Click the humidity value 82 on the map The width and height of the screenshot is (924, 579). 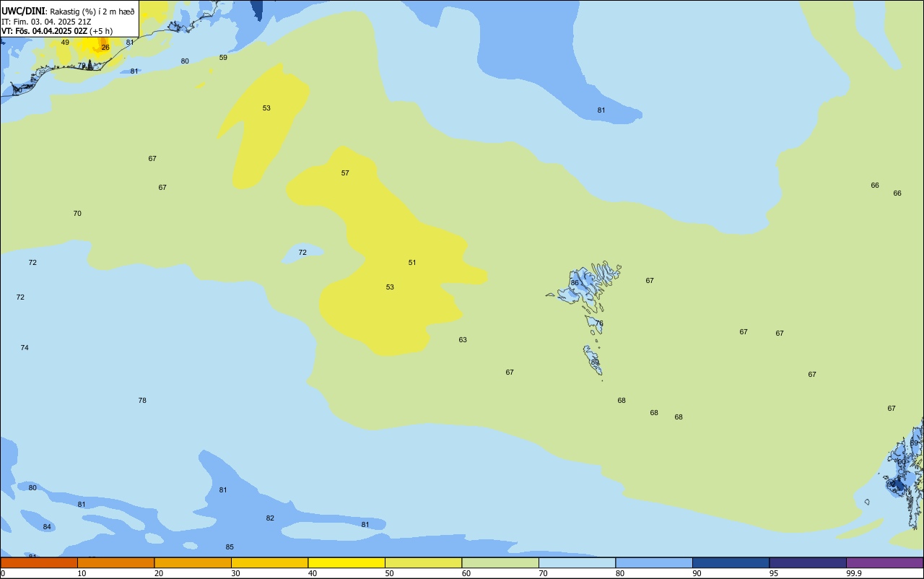tap(270, 518)
